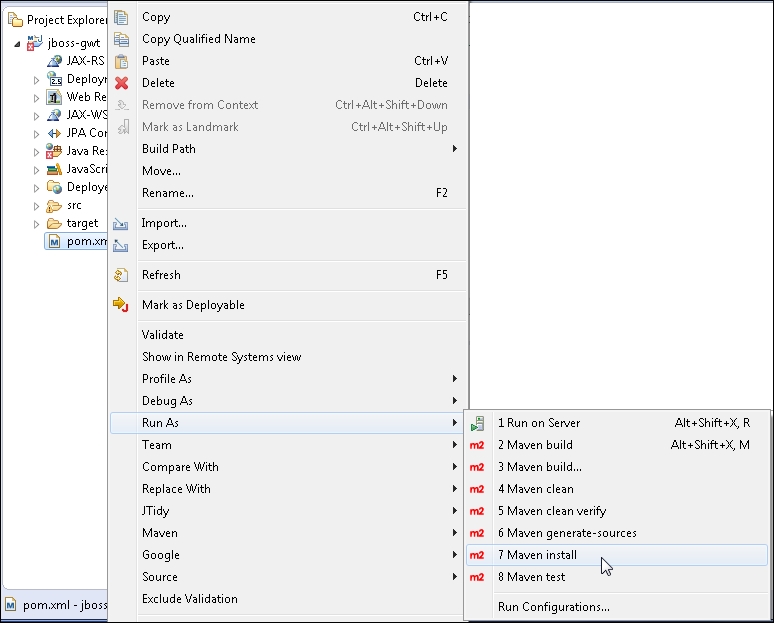Click the Copy Qualified Name icon
The image size is (774, 623).
[x=121, y=39]
